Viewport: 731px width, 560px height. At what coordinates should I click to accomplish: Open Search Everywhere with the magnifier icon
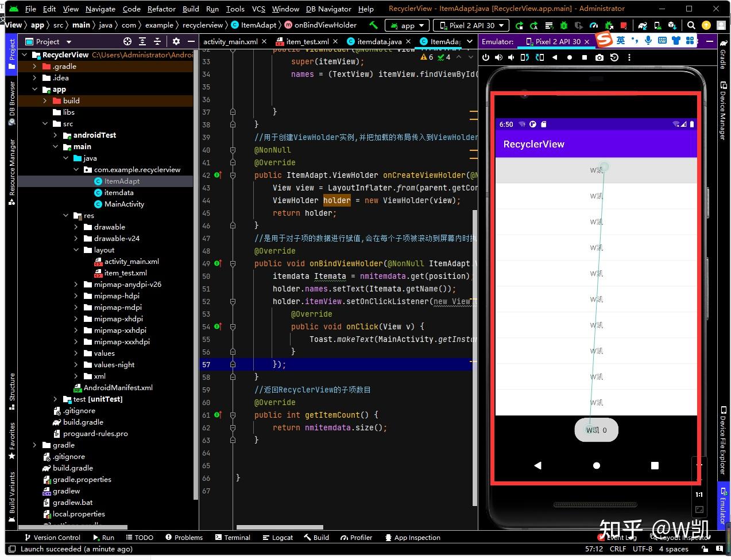click(691, 25)
